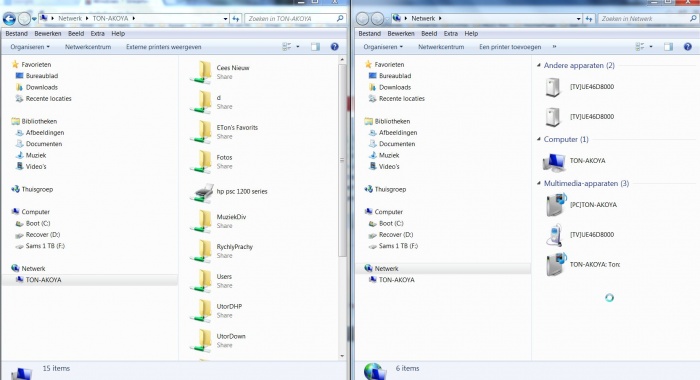Open Organiseren dropdown in left window

tap(30, 47)
